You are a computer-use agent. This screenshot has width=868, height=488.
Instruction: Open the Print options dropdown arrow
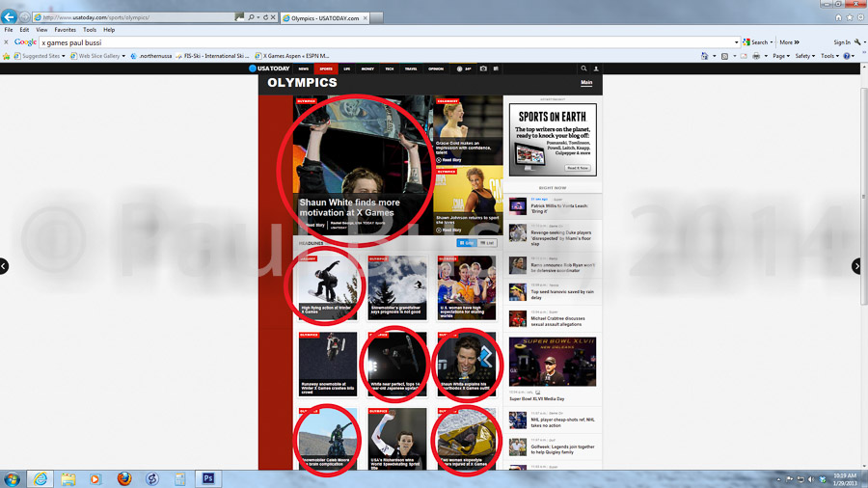(x=766, y=56)
